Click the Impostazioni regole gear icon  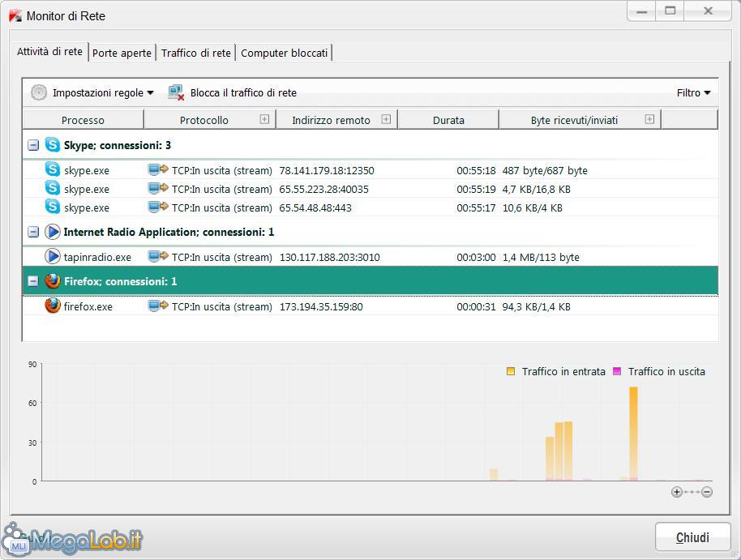[x=39, y=92]
